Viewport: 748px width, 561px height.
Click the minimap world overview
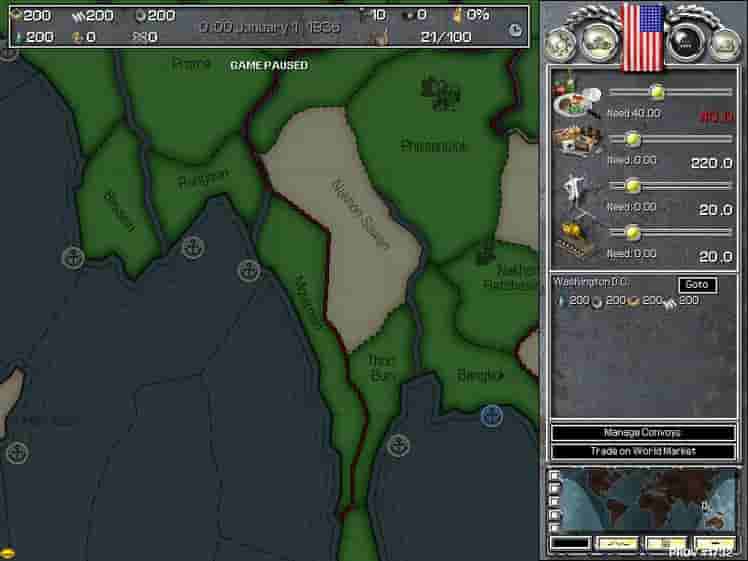click(x=648, y=499)
